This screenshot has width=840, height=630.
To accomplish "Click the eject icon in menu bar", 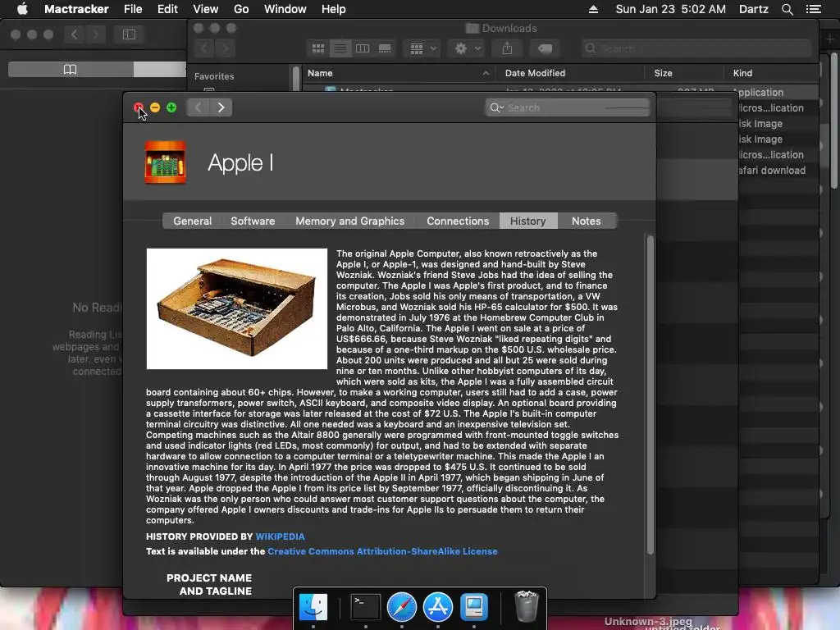I will point(593,9).
